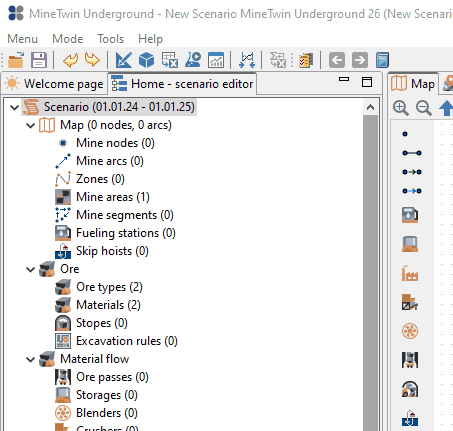
Task: Select the storage palette tool
Action: (x=410, y=244)
